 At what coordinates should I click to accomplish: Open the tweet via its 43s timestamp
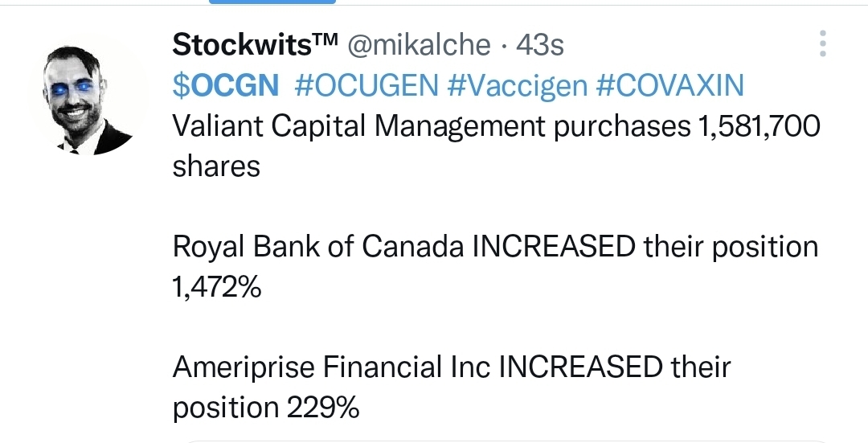[539, 45]
